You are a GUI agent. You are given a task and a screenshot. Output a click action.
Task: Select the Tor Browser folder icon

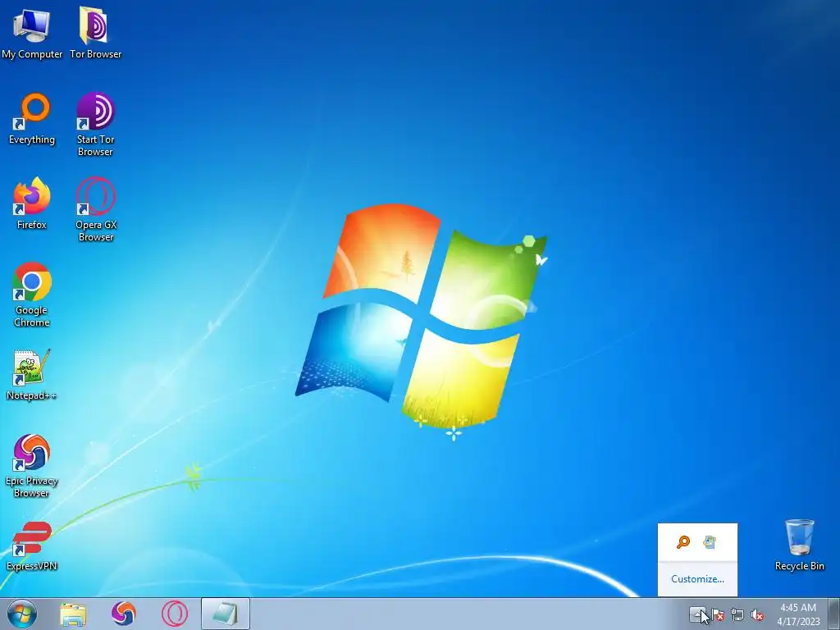(x=95, y=33)
